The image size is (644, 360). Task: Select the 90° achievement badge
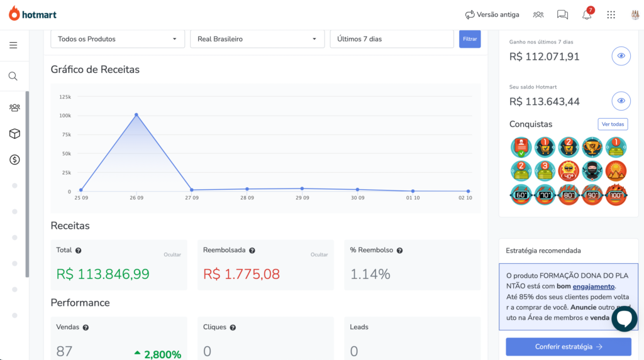click(592, 195)
